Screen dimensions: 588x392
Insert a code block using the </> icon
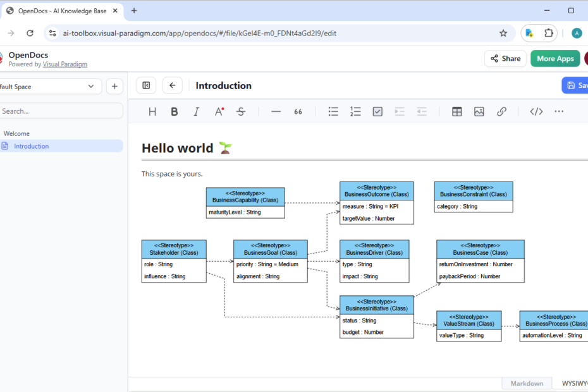(536, 111)
